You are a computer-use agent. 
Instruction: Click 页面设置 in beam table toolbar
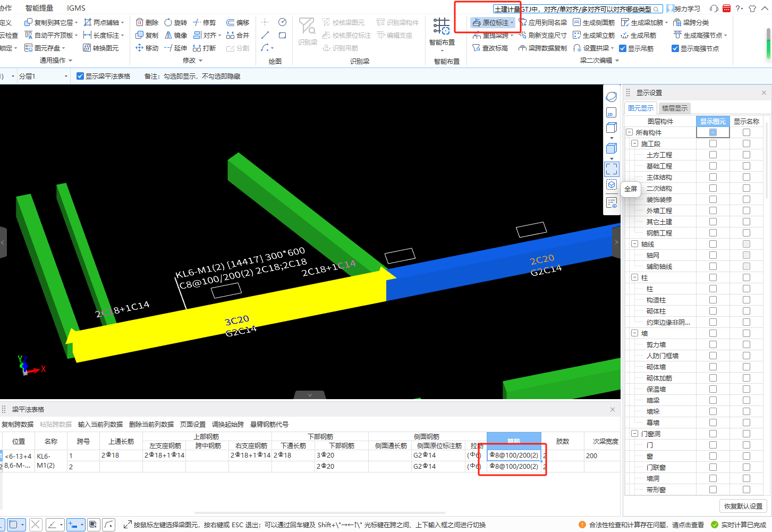[193, 424]
